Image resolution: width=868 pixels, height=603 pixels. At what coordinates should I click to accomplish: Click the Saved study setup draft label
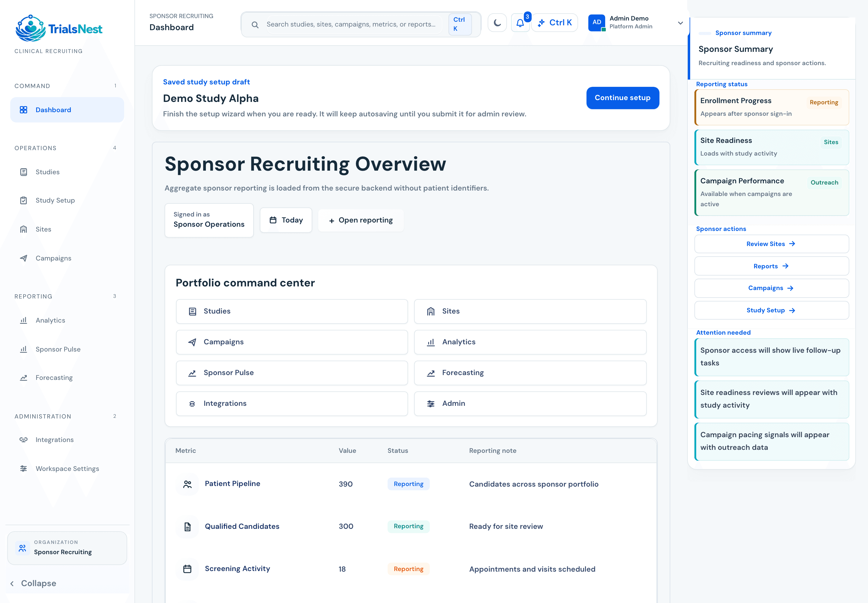coord(206,82)
